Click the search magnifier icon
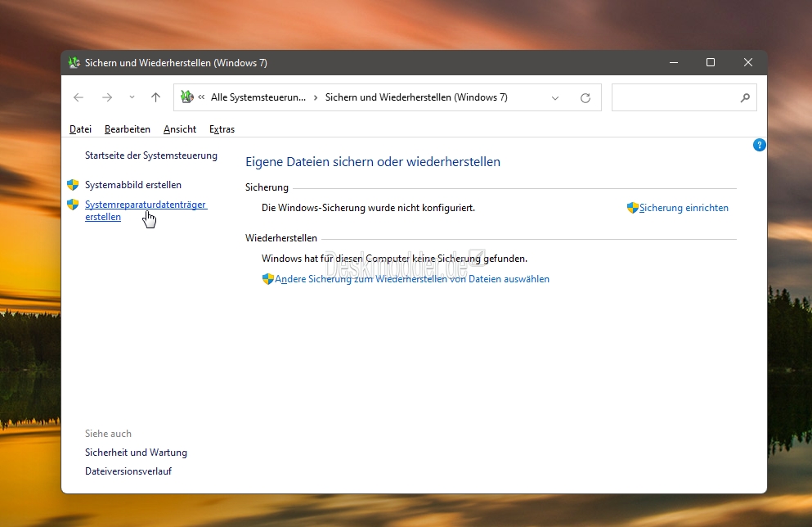This screenshot has height=527, width=812. 745,97
